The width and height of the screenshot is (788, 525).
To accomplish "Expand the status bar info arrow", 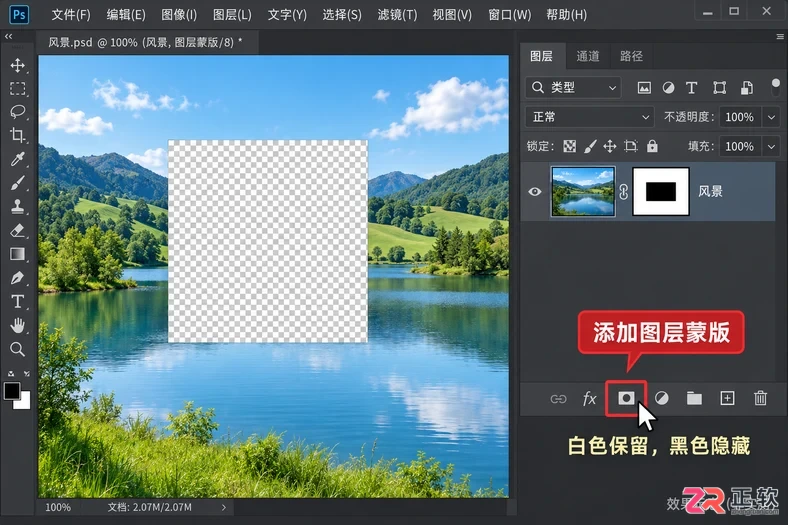I will [x=224, y=507].
